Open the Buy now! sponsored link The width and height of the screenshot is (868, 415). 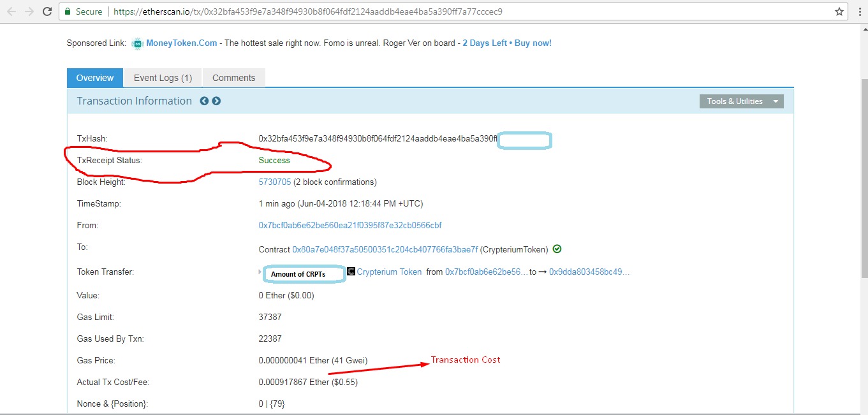tap(533, 43)
